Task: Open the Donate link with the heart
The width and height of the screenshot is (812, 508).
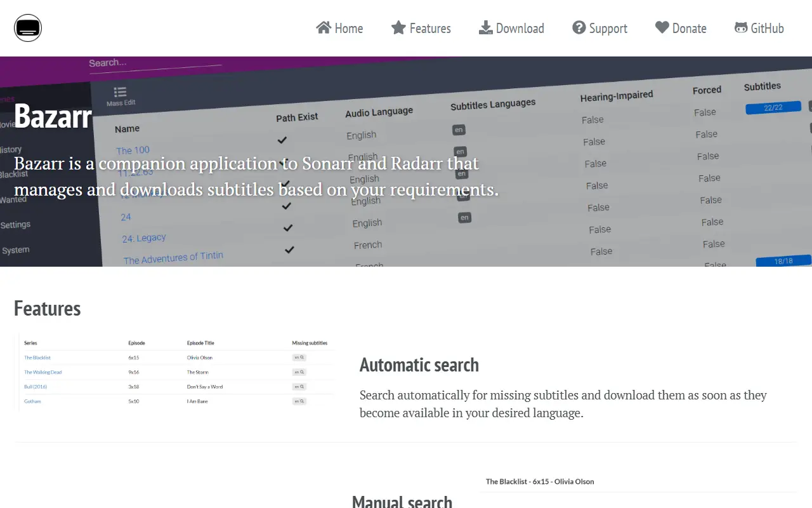Action: click(x=681, y=28)
